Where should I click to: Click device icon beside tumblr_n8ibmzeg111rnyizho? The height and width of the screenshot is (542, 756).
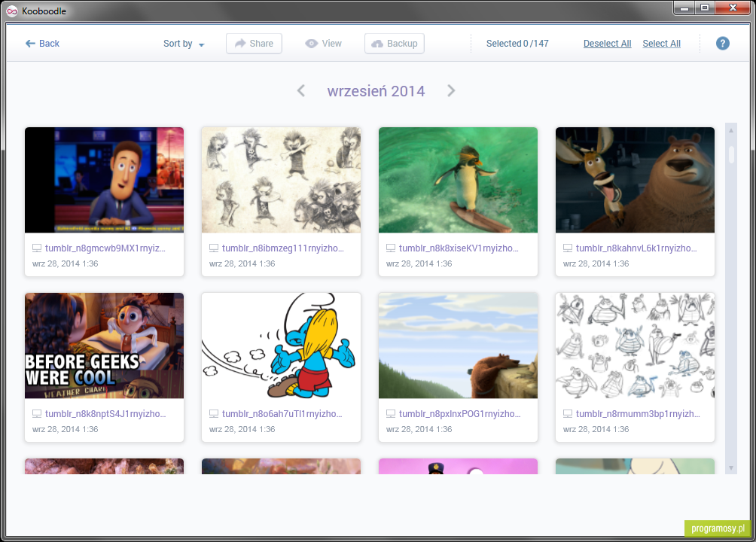point(214,248)
